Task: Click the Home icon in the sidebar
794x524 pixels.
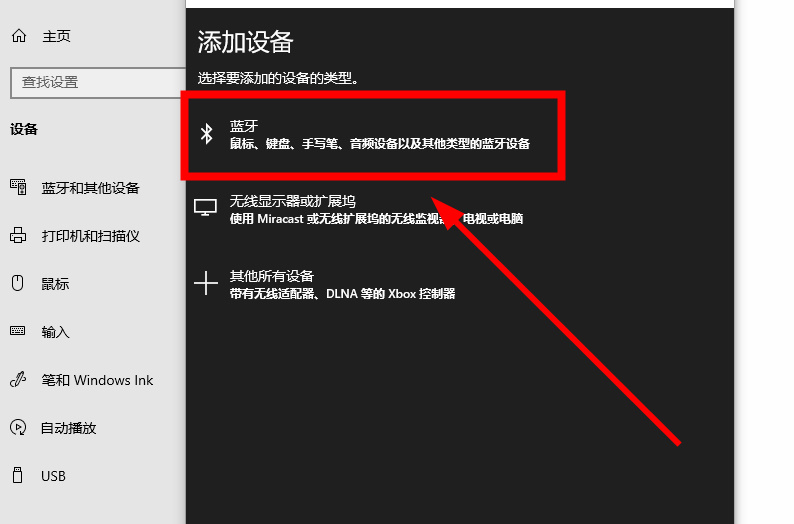Action: point(18,36)
